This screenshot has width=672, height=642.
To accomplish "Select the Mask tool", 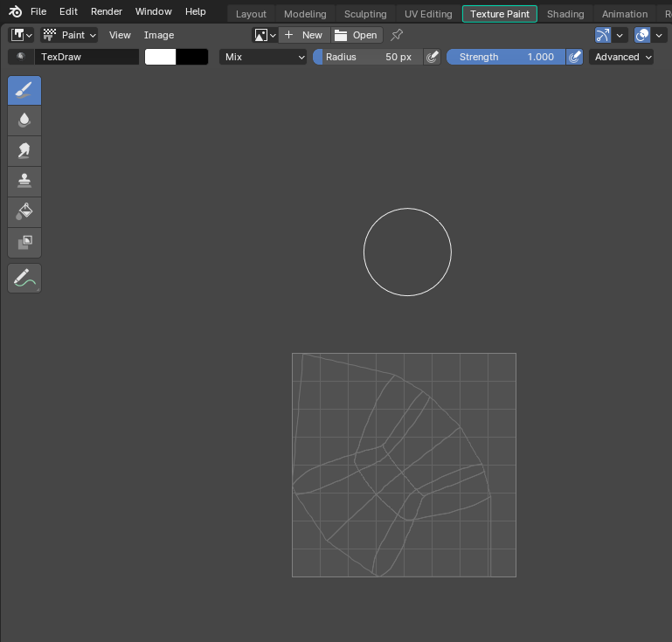I will click(x=24, y=242).
